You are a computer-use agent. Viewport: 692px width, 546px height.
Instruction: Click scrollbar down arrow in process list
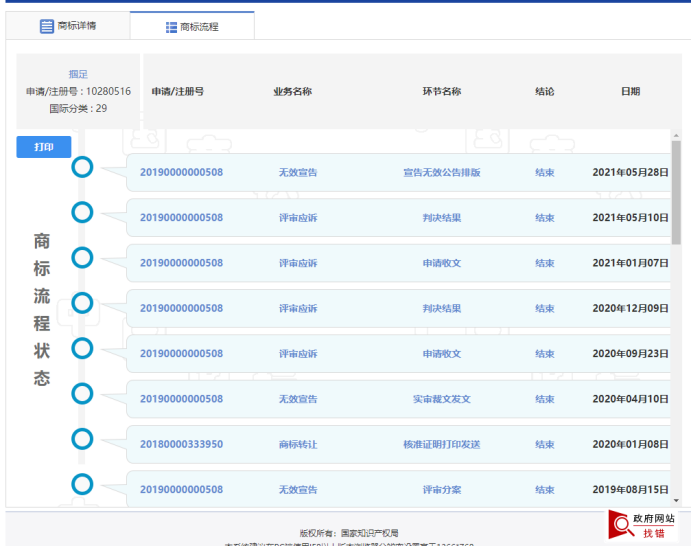point(676,501)
